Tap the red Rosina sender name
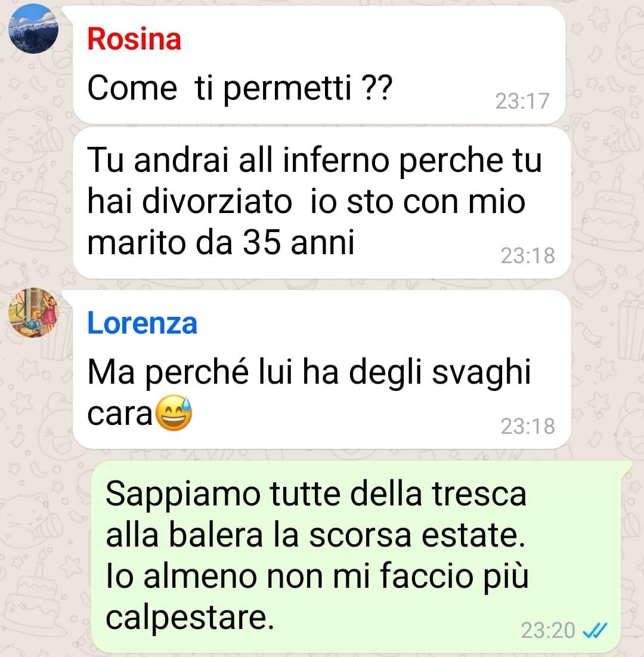This screenshot has width=644, height=657. point(134,39)
